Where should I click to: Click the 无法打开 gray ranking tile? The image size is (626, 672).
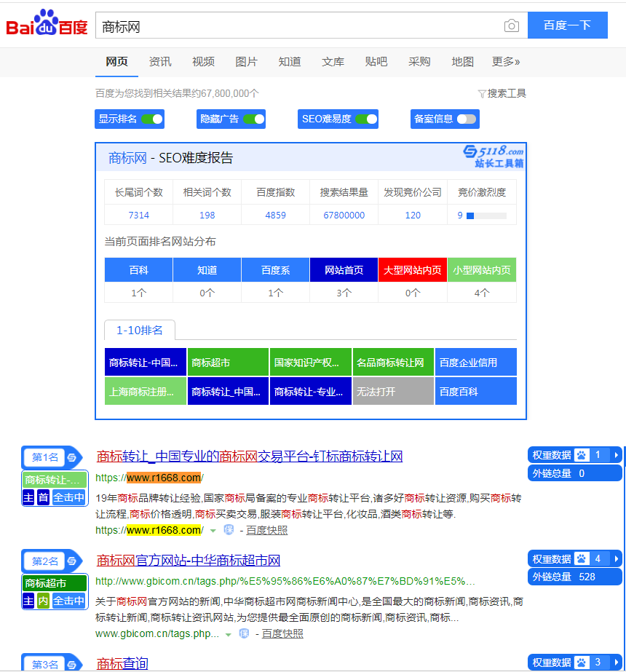point(393,391)
